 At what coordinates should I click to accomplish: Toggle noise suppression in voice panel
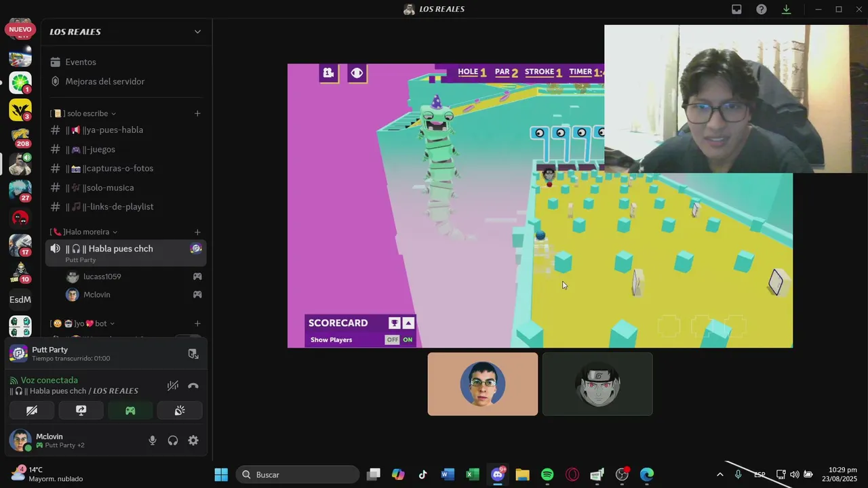pos(173,386)
